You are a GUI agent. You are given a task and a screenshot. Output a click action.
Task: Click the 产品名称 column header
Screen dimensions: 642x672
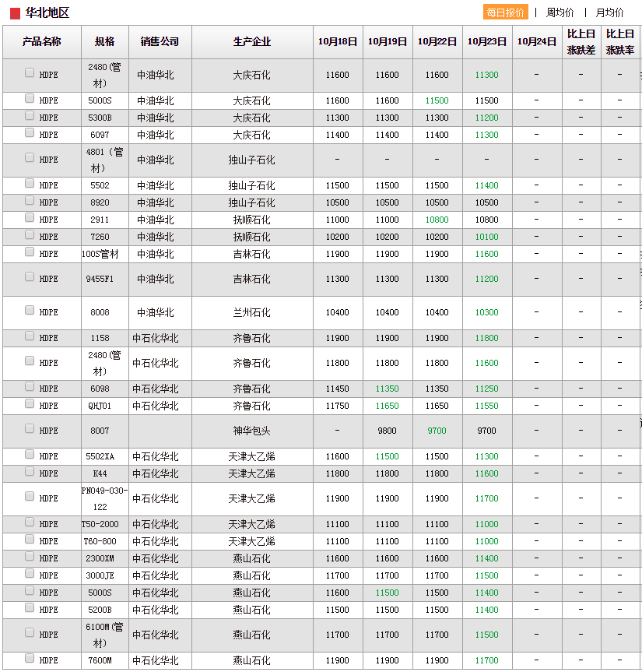pos(42,41)
